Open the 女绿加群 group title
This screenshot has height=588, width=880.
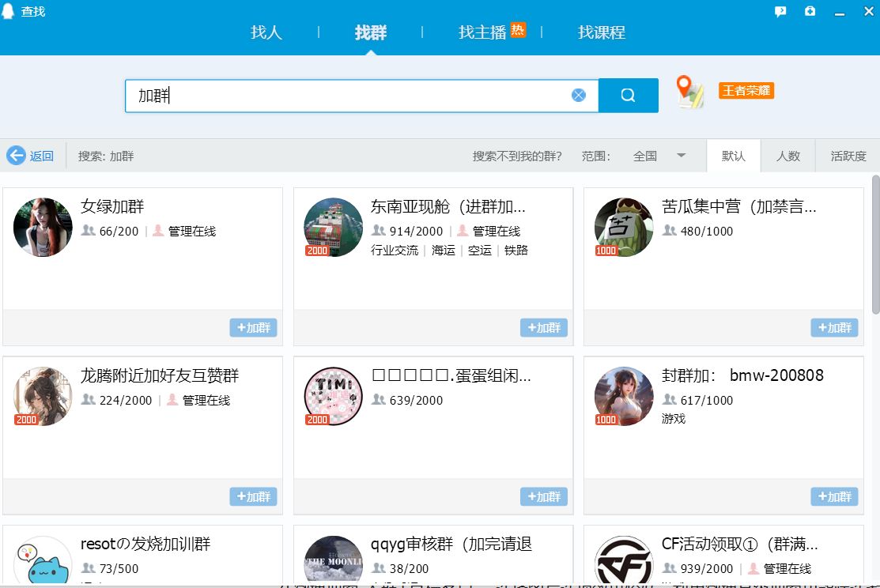tap(112, 206)
